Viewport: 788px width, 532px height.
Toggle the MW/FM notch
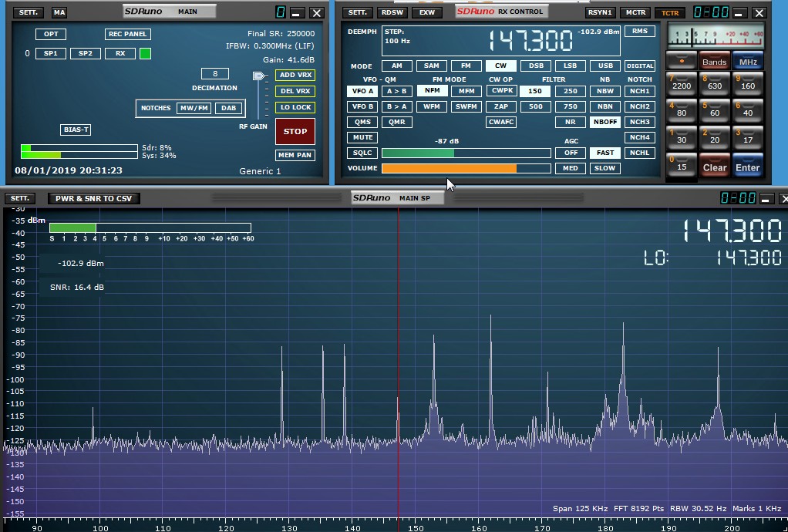pyautogui.click(x=194, y=108)
